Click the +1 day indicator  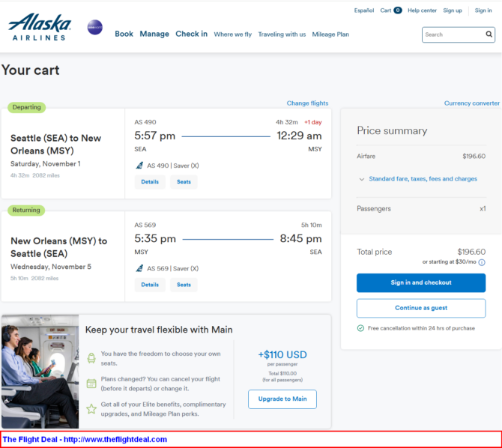[x=312, y=122]
